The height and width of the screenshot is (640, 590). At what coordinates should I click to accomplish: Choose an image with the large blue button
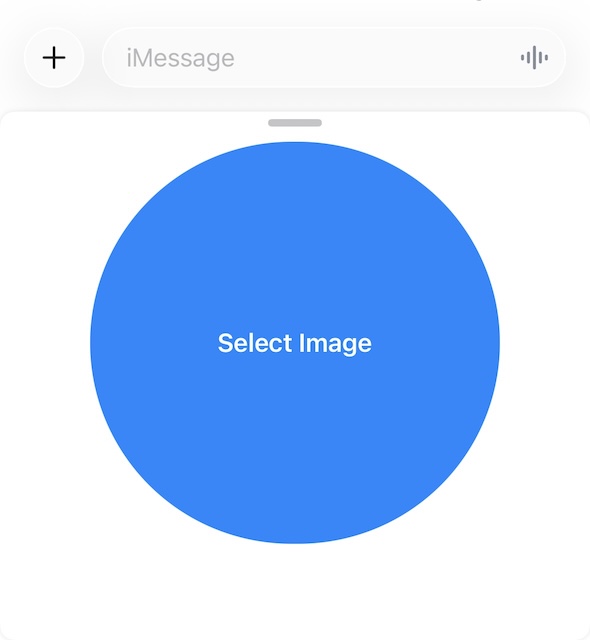tap(295, 342)
